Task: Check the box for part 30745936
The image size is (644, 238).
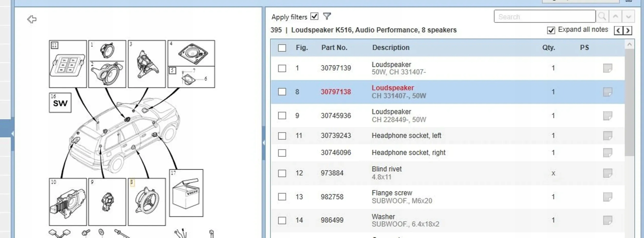Action: pos(282,116)
